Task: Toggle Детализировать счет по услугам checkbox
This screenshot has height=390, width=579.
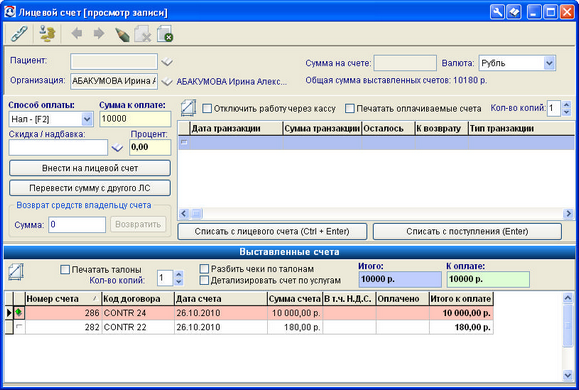Action: 204,280
